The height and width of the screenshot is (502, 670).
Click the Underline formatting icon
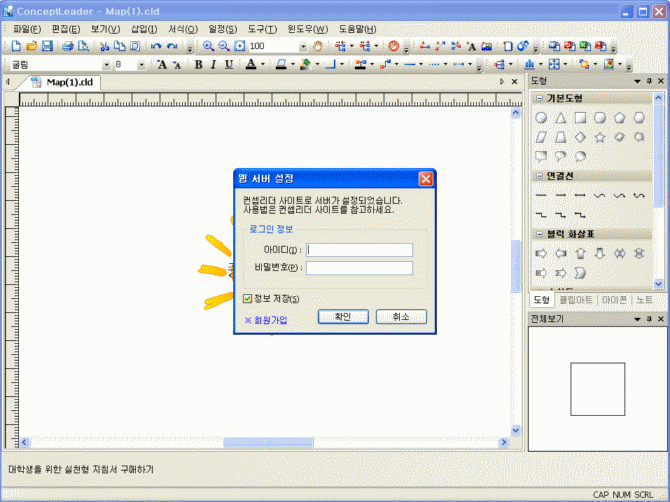click(x=229, y=64)
